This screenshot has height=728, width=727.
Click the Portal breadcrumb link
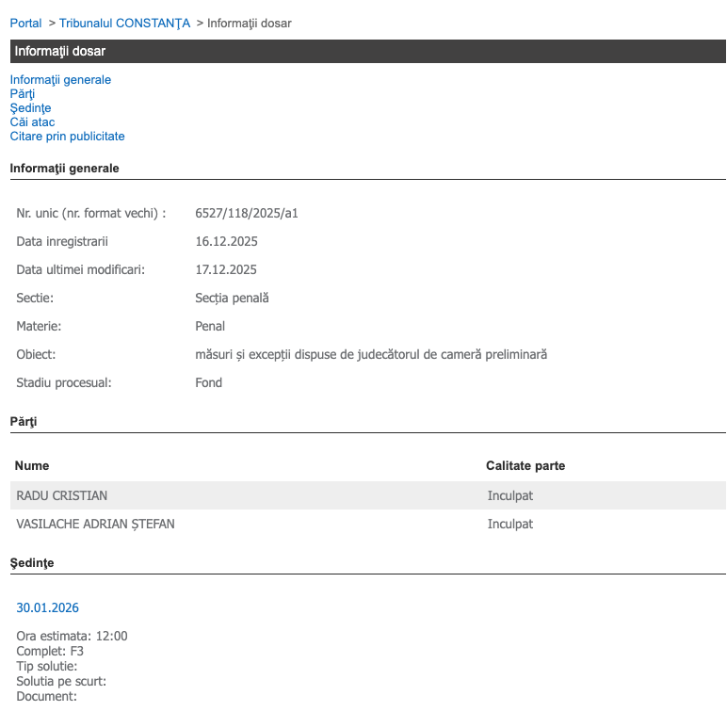tap(25, 23)
